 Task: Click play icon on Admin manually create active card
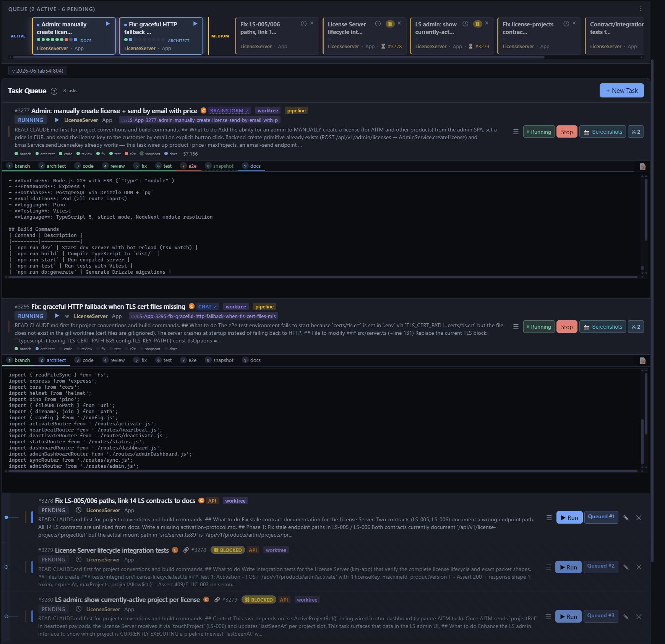pyautogui.click(x=108, y=24)
